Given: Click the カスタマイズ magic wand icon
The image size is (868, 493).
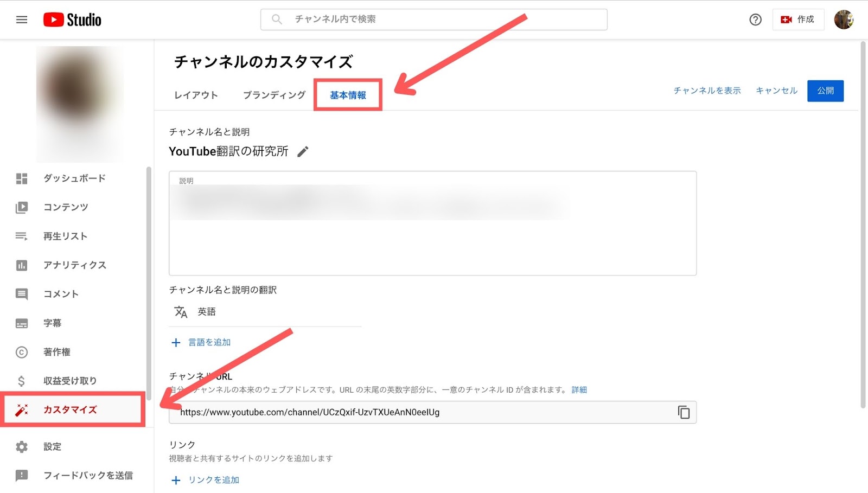Looking at the screenshot, I should [22, 410].
